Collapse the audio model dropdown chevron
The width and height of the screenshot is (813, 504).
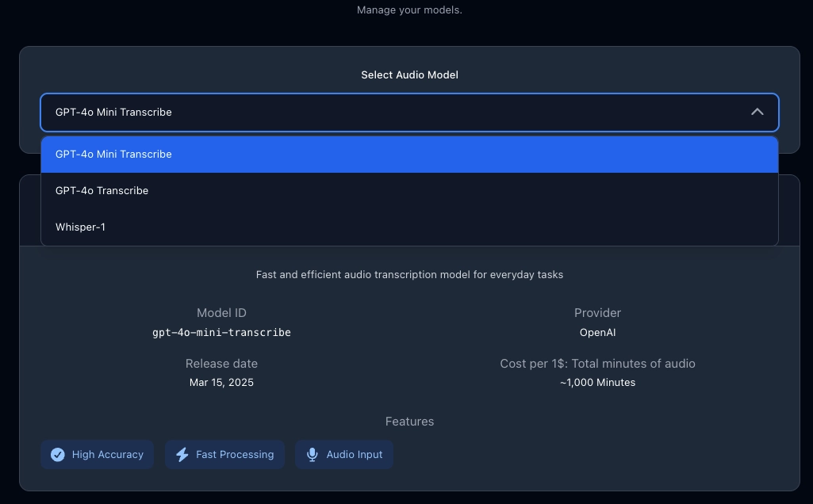(x=757, y=113)
